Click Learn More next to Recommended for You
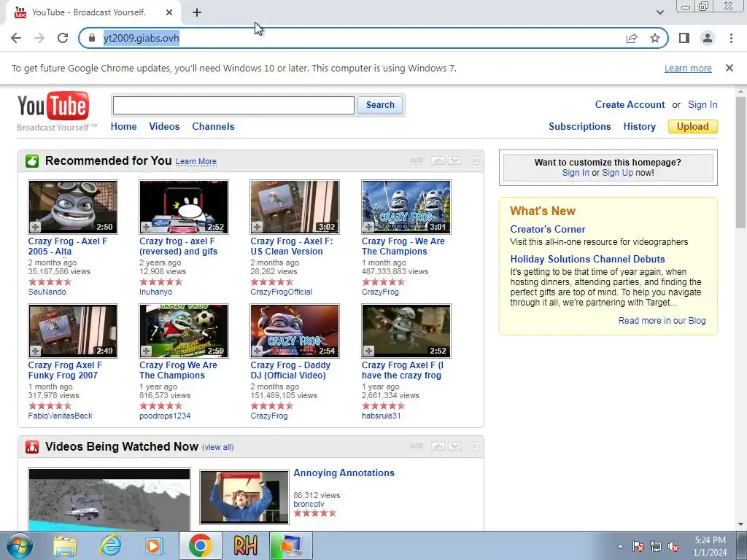 [196, 161]
